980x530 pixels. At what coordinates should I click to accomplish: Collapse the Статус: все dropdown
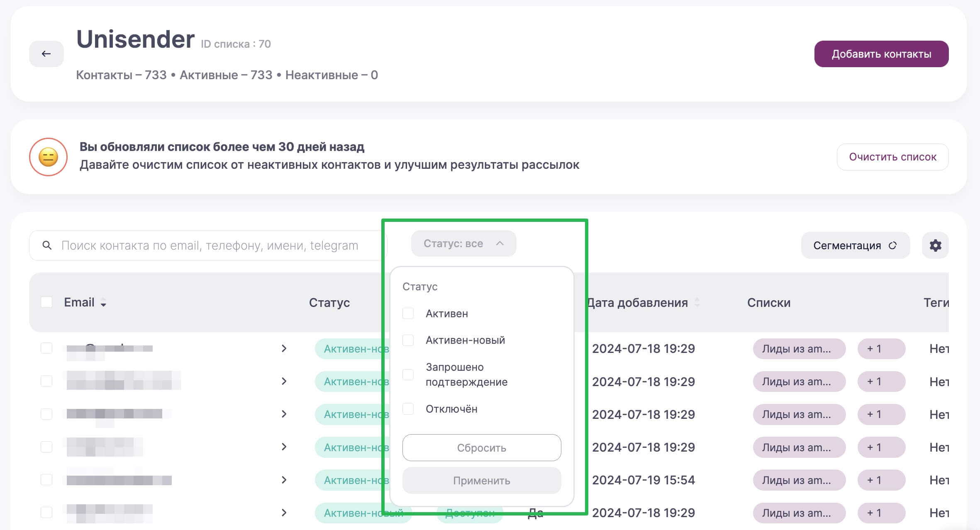(463, 243)
